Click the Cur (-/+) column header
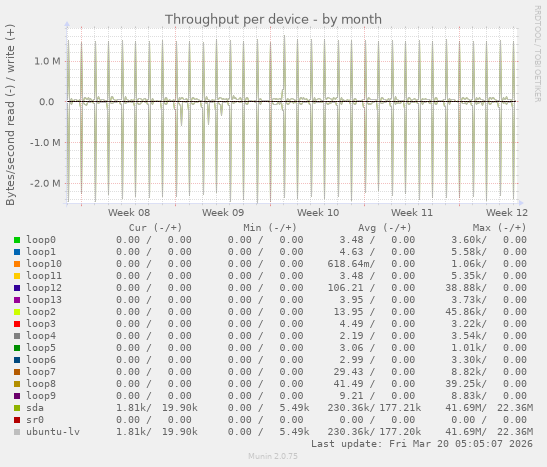 tap(155, 228)
